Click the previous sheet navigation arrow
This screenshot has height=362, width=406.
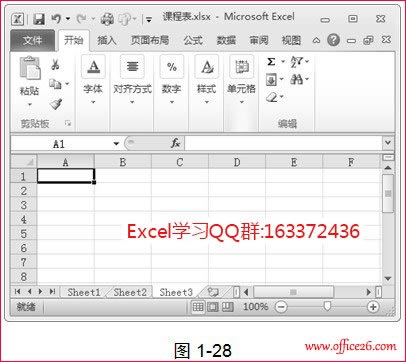(29, 292)
